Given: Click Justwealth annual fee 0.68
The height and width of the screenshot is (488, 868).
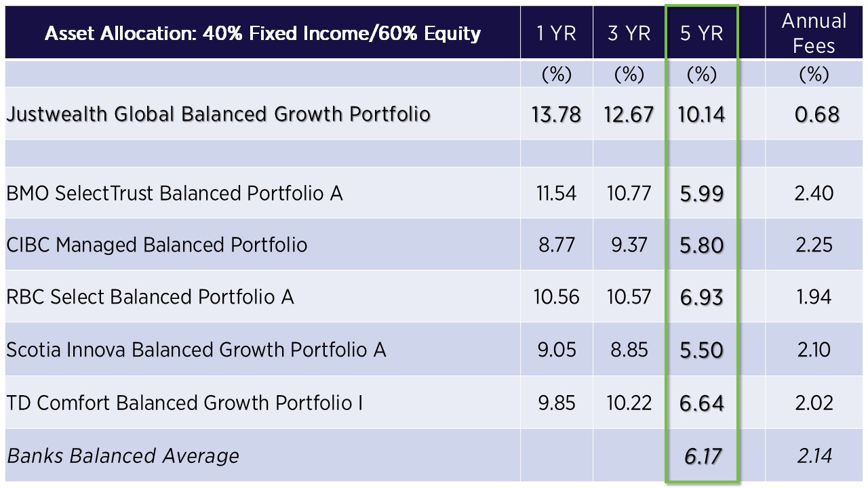Looking at the screenshot, I should click(x=816, y=114).
